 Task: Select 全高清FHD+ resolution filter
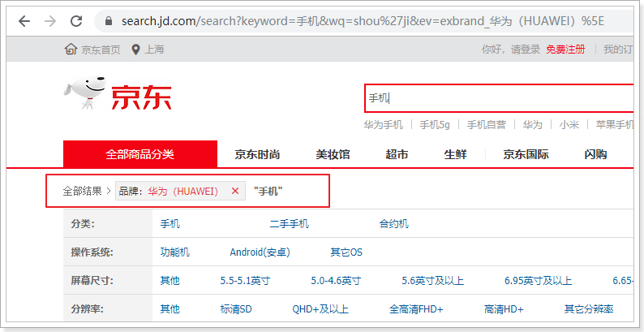tap(416, 309)
